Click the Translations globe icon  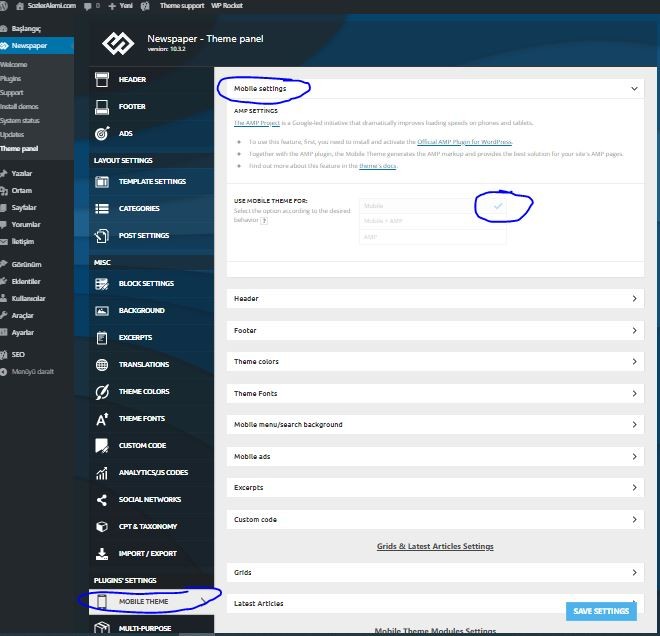tap(102, 365)
